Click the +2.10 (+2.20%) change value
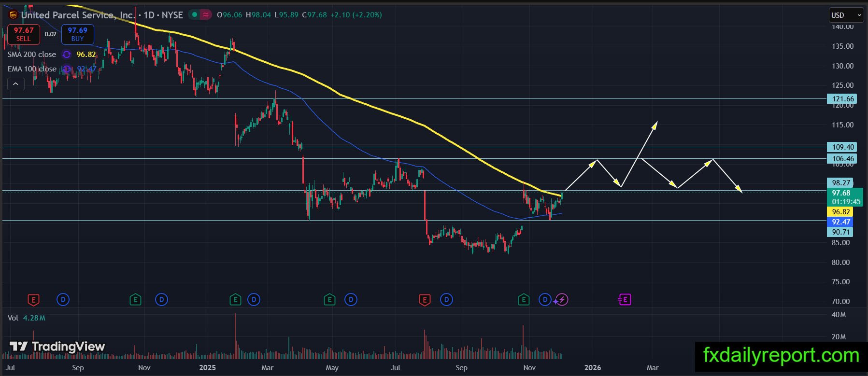 [356, 15]
